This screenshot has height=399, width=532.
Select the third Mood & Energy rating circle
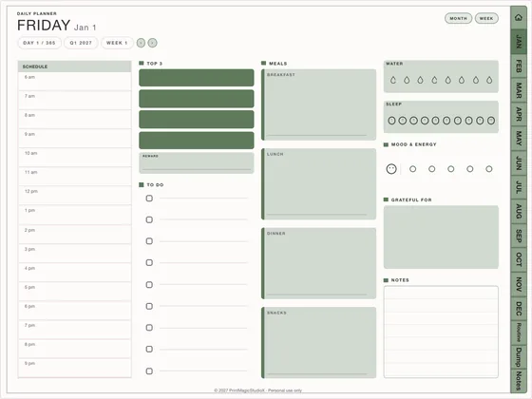point(451,169)
